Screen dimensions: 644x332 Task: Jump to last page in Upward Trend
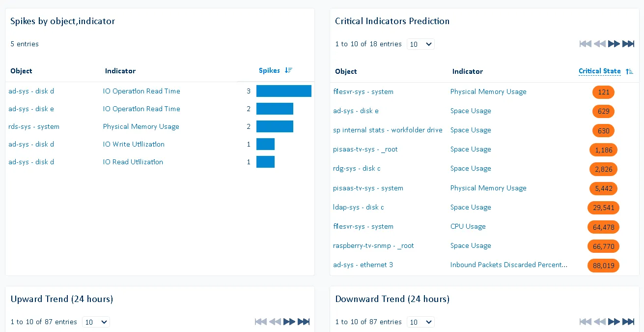304,322
